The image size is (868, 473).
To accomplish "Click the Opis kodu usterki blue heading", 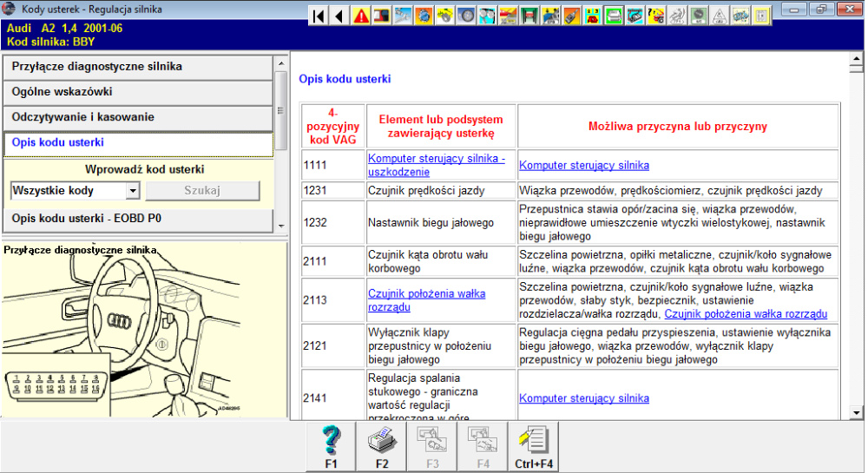I will tap(345, 79).
